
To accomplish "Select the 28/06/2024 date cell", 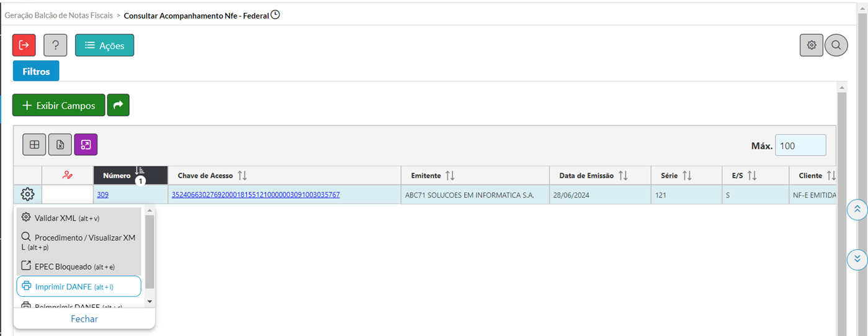I will point(600,194).
